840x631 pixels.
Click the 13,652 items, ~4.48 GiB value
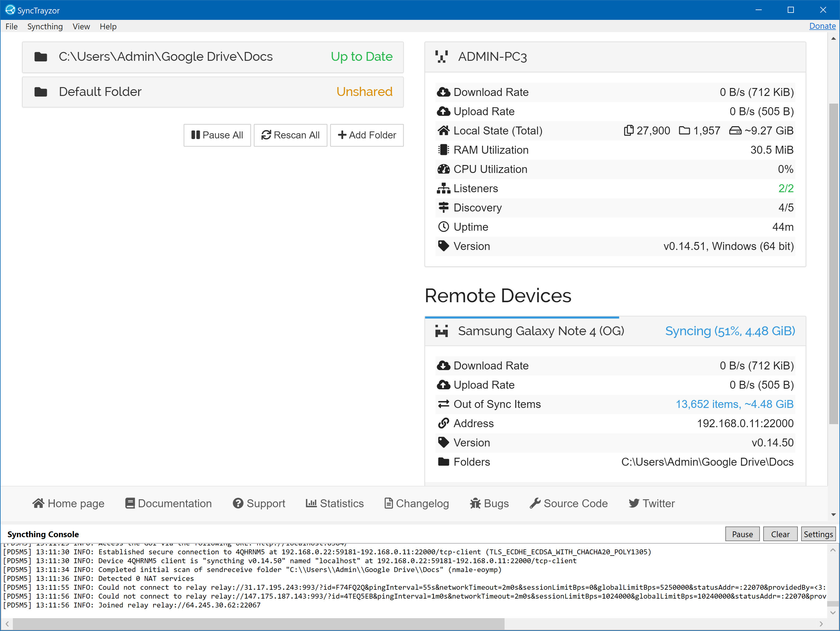[735, 404]
